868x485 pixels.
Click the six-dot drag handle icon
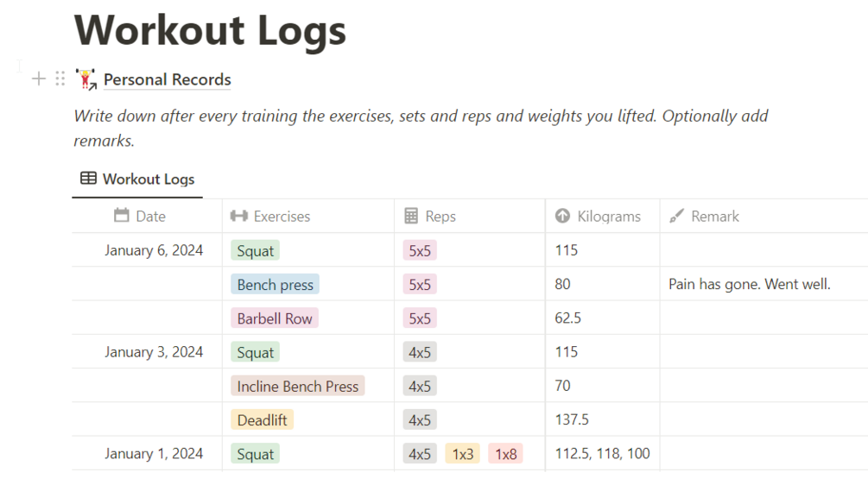pyautogui.click(x=60, y=79)
